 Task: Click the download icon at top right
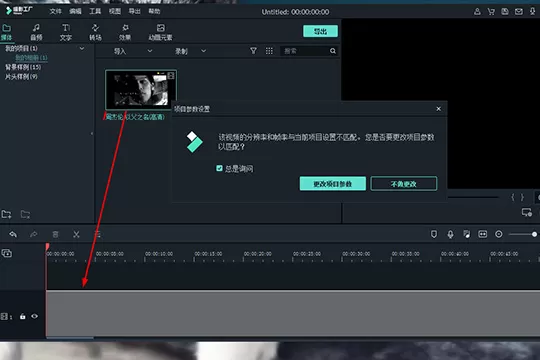click(532, 12)
